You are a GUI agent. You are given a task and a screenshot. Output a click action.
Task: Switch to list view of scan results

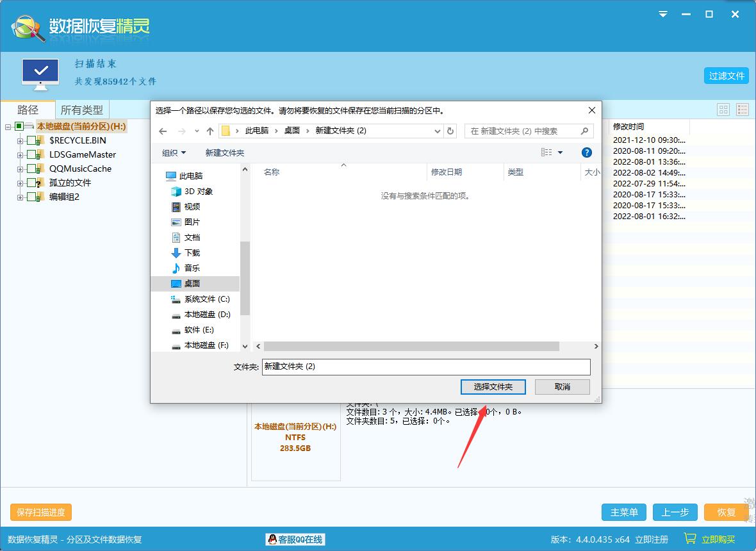(x=741, y=109)
